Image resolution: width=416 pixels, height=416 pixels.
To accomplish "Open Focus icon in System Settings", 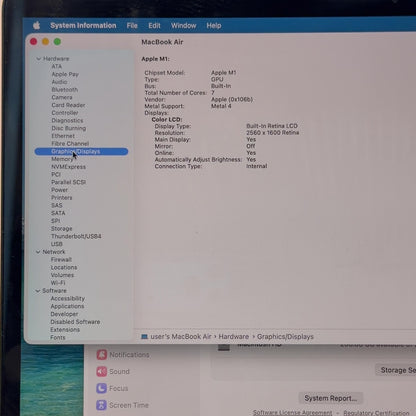I will point(101,388).
